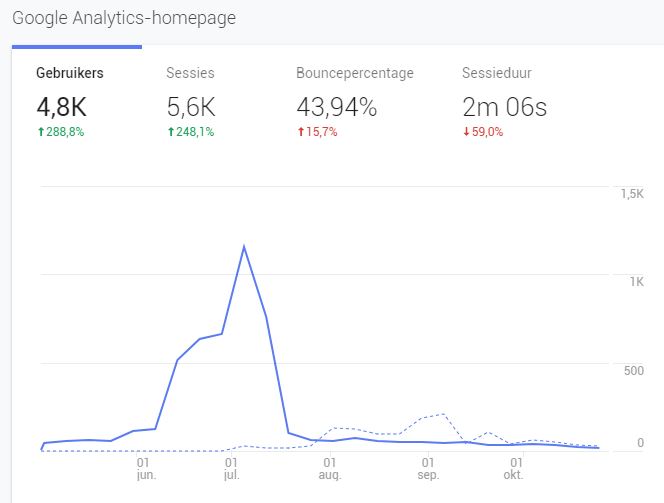Click the 01 jul. axis label
This screenshot has height=503, width=664.
pyautogui.click(x=232, y=468)
